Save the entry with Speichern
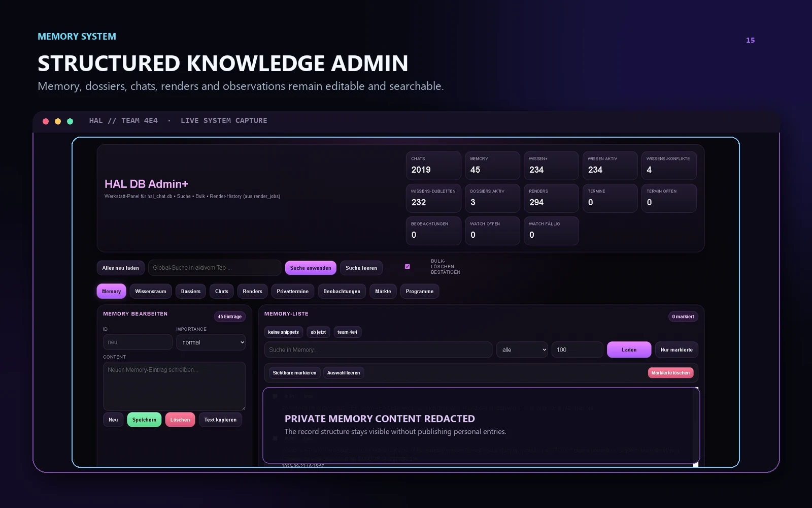812x508 pixels. click(144, 420)
